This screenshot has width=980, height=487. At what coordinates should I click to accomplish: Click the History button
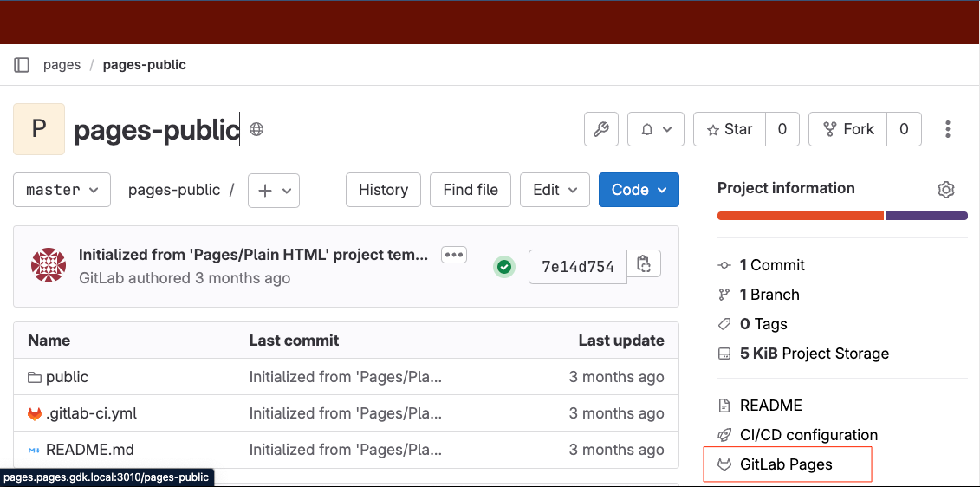[x=383, y=190]
